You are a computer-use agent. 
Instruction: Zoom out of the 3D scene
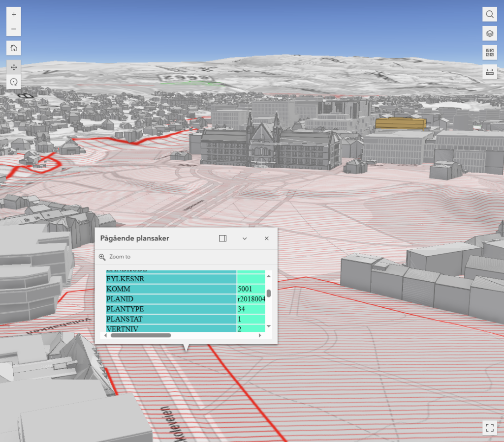tap(14, 29)
